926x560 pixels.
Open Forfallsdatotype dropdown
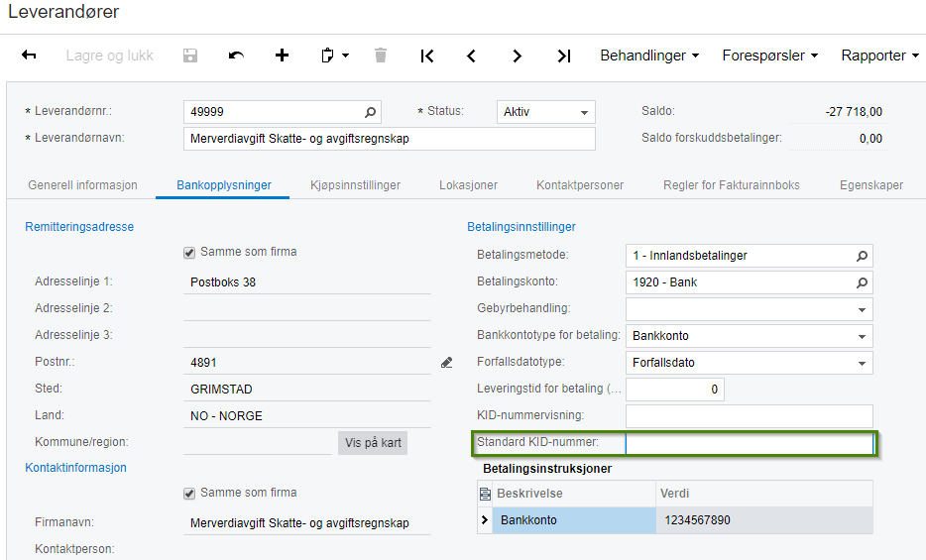pos(749,363)
